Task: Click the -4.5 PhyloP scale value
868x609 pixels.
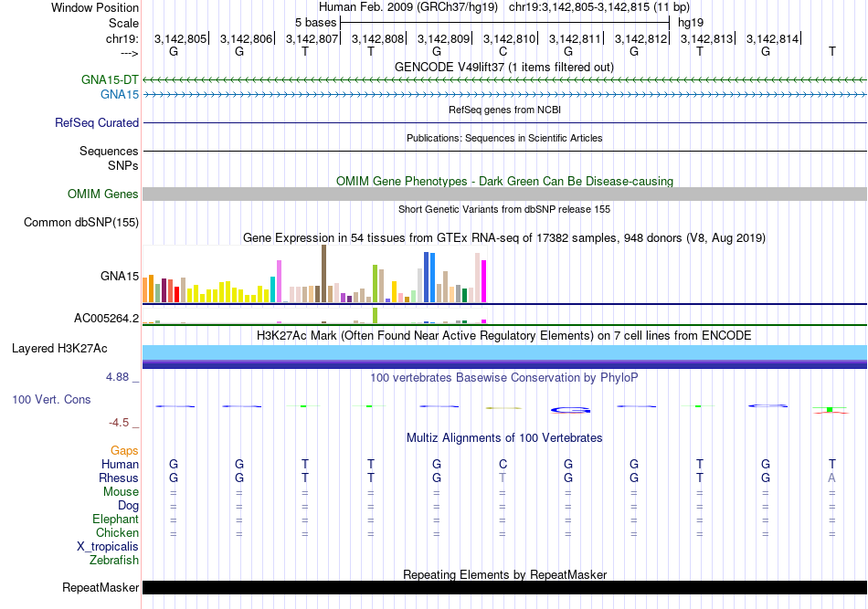Action: click(x=119, y=423)
